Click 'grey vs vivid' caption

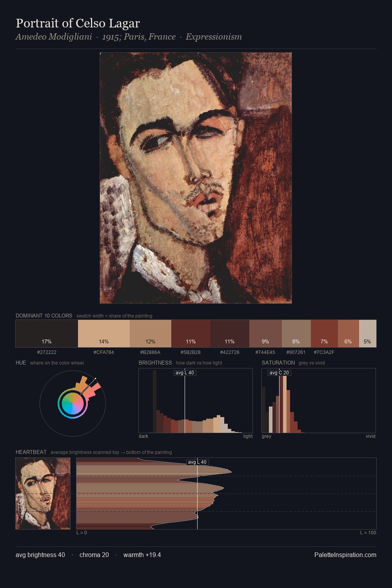point(312,363)
